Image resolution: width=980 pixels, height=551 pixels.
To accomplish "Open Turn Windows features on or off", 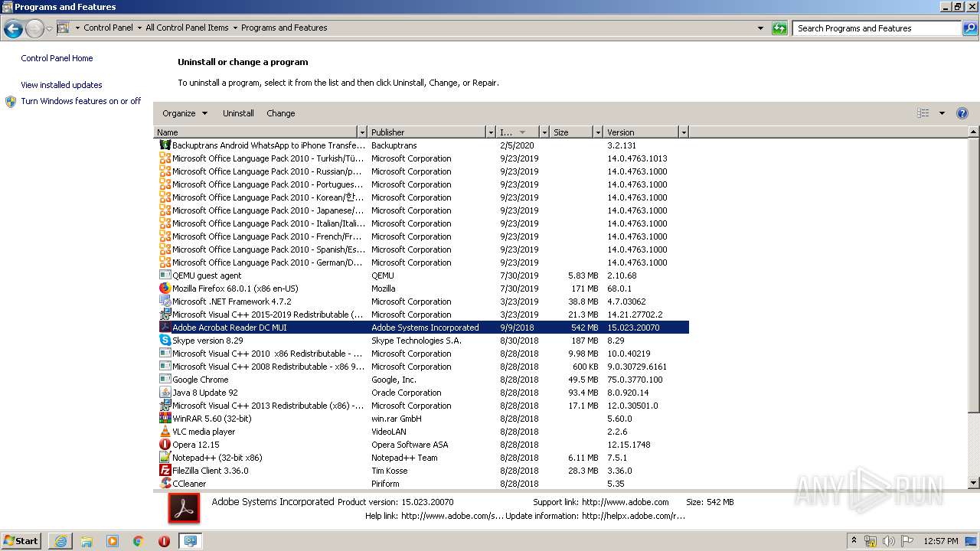I will coord(80,101).
